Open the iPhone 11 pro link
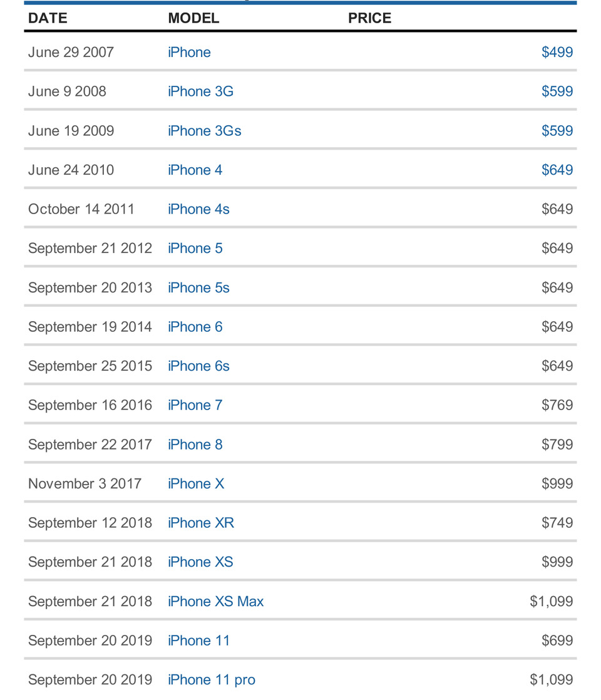This screenshot has height=700, width=601. (x=212, y=680)
